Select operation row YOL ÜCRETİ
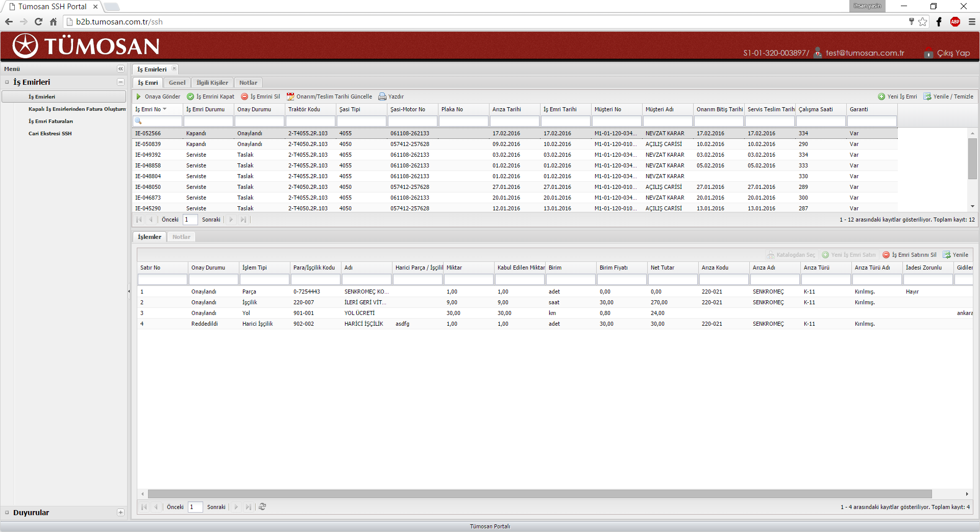 (555, 313)
